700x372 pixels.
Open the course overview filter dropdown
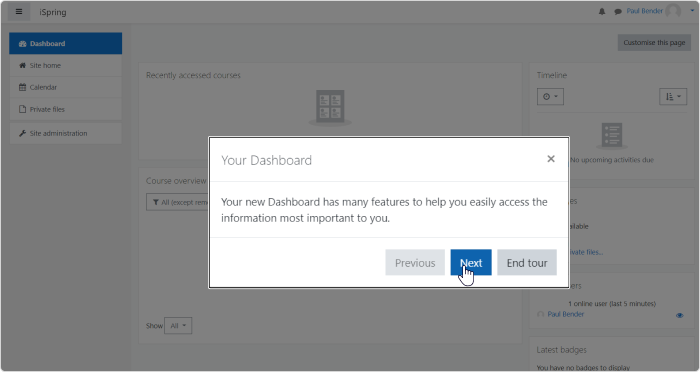coord(178,202)
